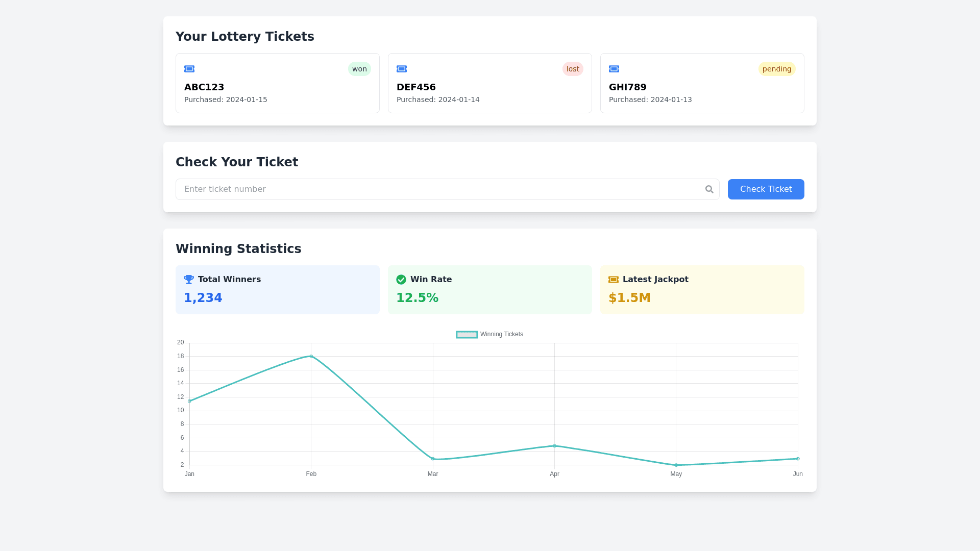Image resolution: width=980 pixels, height=551 pixels.
Task: Click the ticket icon on DEF456 card
Action: coord(402,69)
